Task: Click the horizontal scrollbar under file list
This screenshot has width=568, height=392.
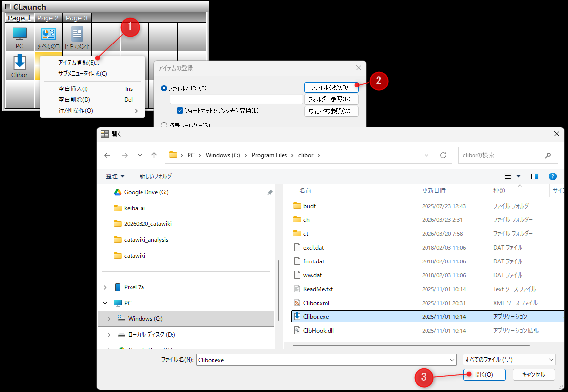Action: (x=411, y=345)
